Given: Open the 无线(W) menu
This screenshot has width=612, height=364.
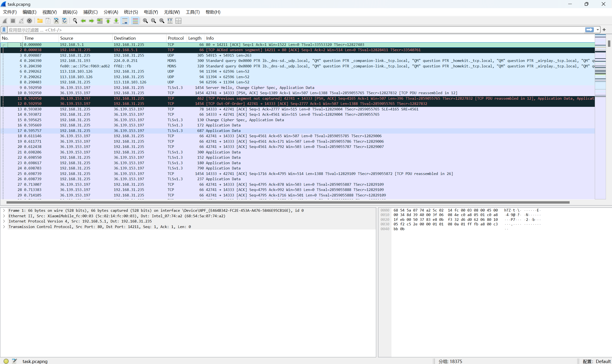Looking at the screenshot, I should (172, 12).
